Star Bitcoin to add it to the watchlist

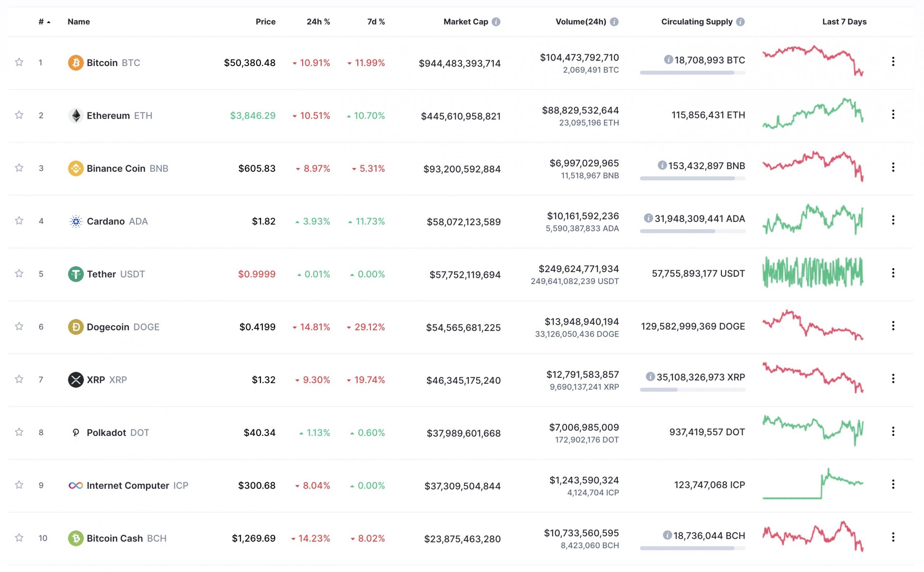pyautogui.click(x=19, y=62)
